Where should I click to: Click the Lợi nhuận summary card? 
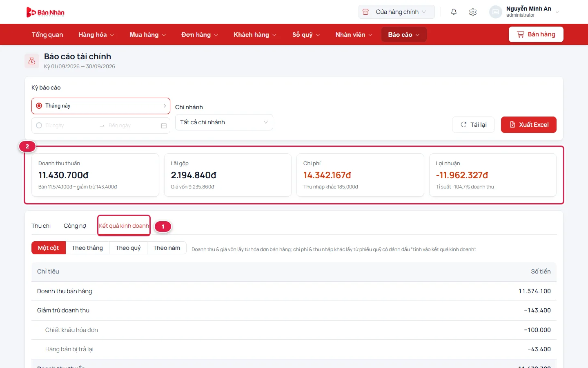(x=493, y=175)
